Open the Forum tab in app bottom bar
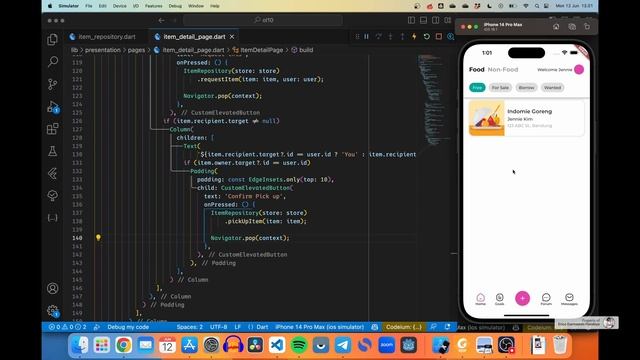 546,299
